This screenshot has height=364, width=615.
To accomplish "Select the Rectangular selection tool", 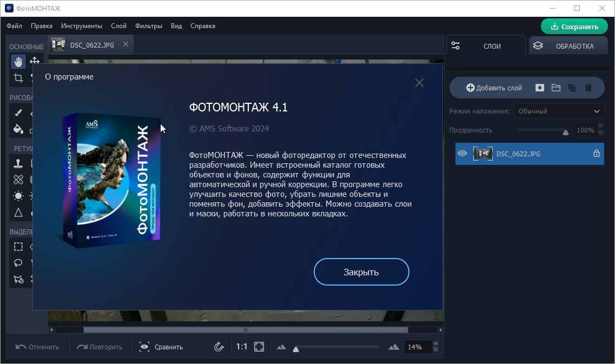I will click(18, 247).
